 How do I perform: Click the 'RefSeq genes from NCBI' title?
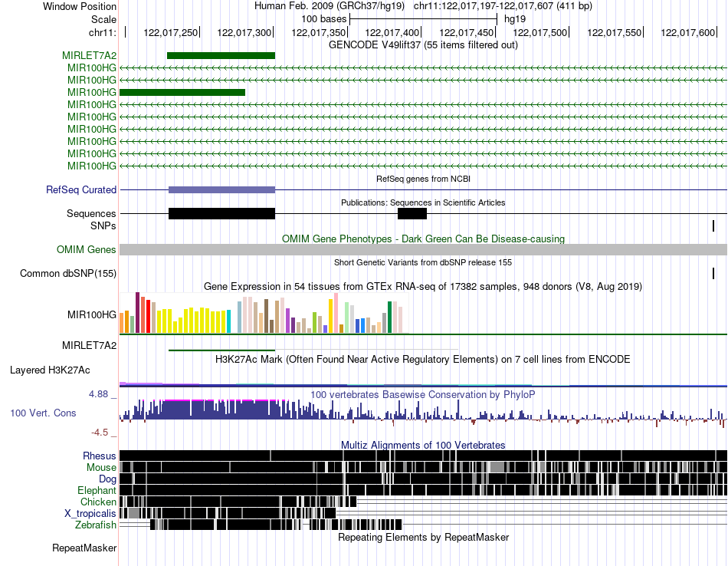[424, 179]
